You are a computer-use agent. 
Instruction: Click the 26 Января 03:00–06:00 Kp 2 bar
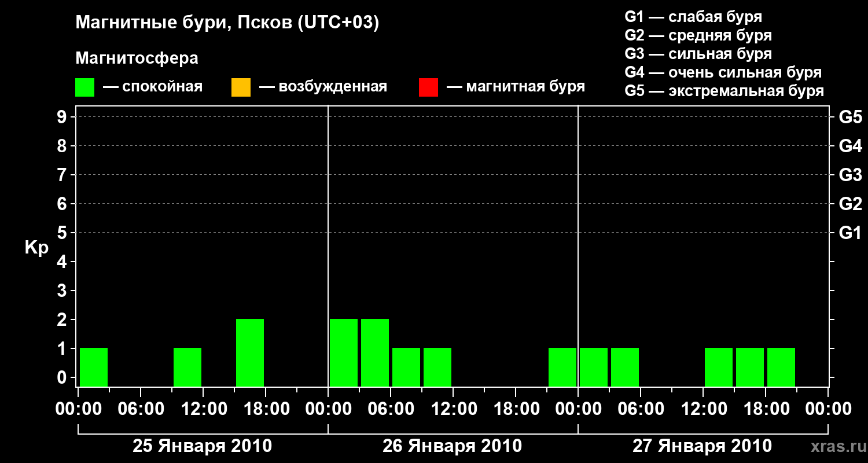click(x=375, y=352)
